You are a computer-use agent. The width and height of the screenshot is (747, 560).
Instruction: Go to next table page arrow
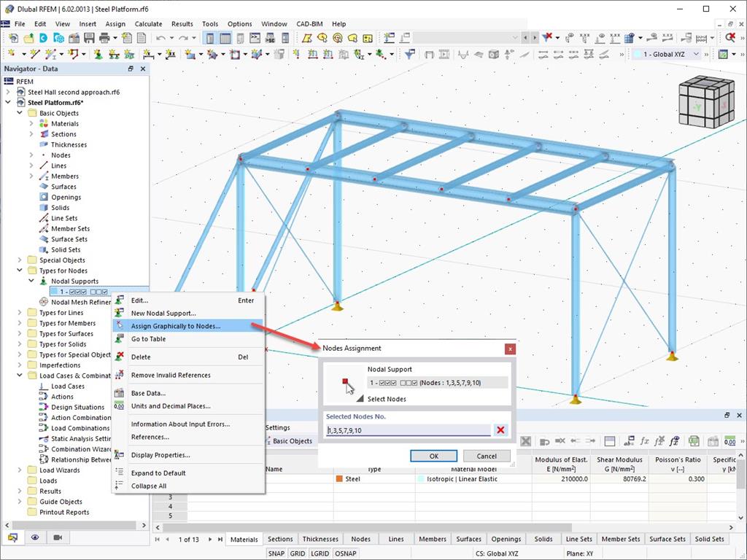209,539
